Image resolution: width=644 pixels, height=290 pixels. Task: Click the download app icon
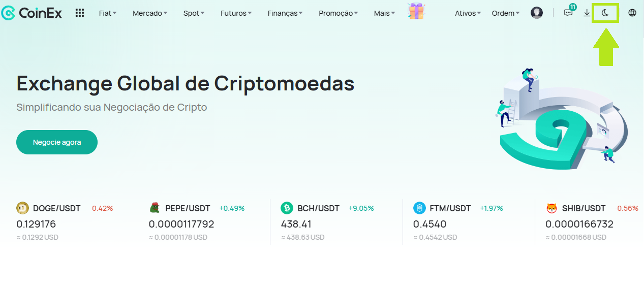pyautogui.click(x=587, y=13)
